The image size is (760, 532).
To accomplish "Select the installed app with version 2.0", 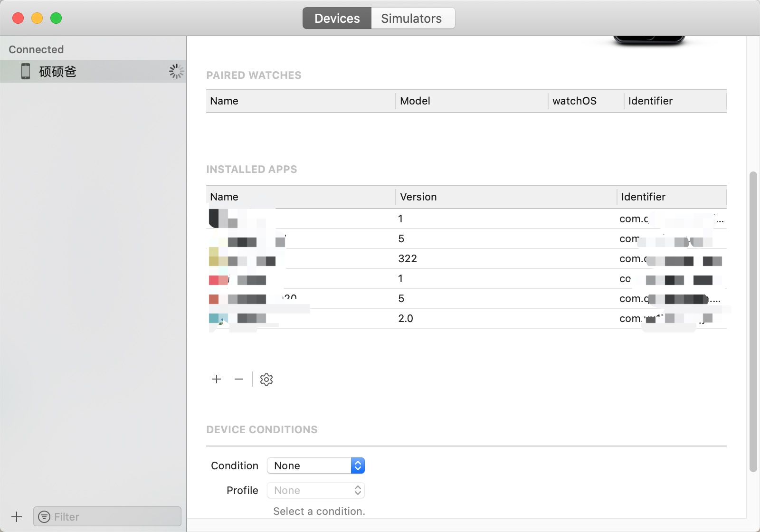I will click(466, 318).
